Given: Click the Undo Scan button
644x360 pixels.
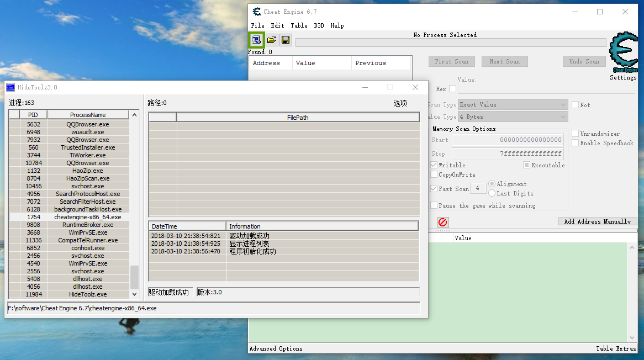Looking at the screenshot, I should pyautogui.click(x=584, y=62).
